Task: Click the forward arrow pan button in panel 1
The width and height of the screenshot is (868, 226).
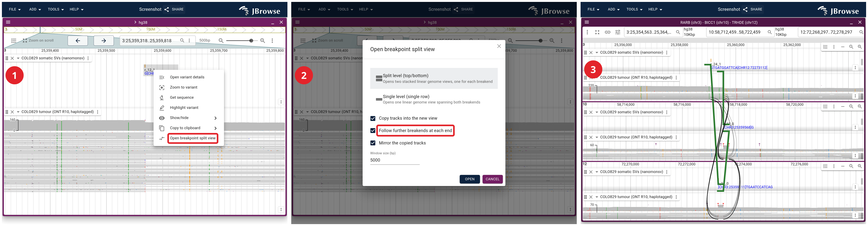Action: coord(104,40)
